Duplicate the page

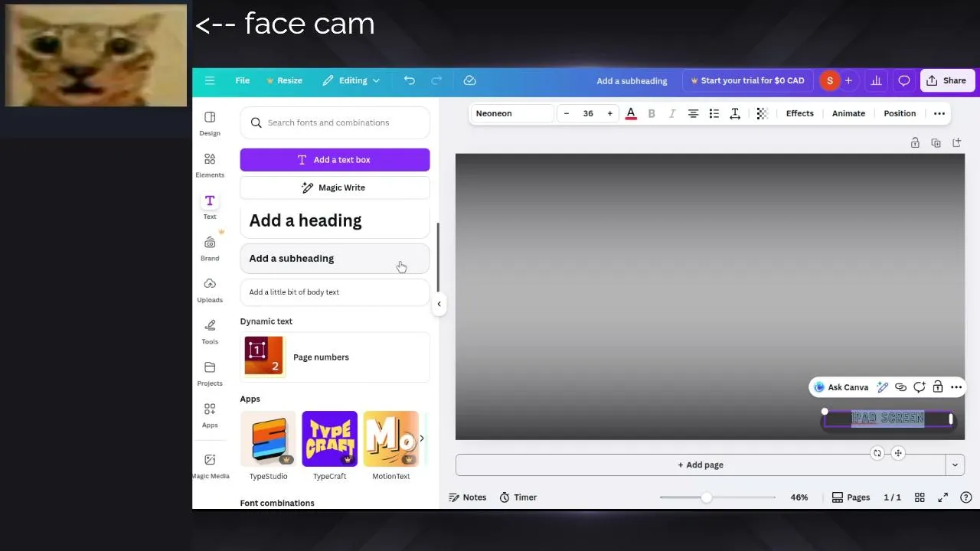936,142
